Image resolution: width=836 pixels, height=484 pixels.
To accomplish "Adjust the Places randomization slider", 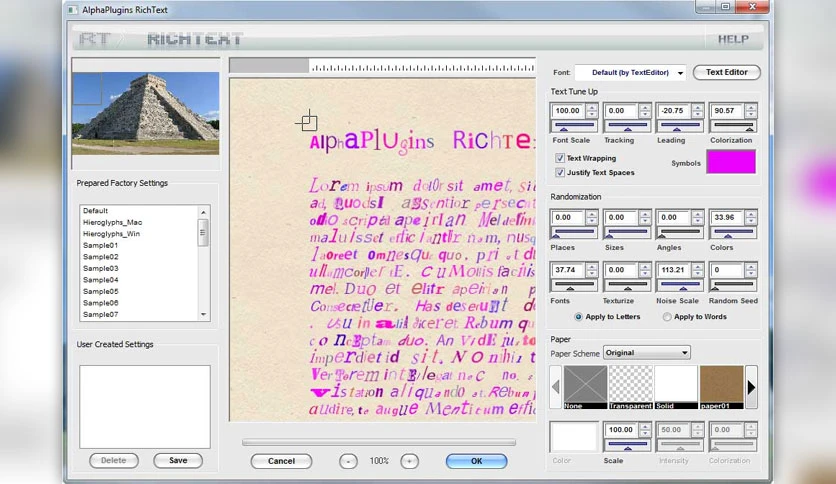I will coord(574,233).
